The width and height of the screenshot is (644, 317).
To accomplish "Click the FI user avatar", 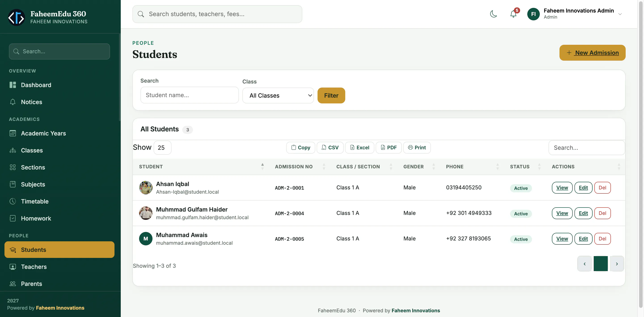I will [x=533, y=14].
